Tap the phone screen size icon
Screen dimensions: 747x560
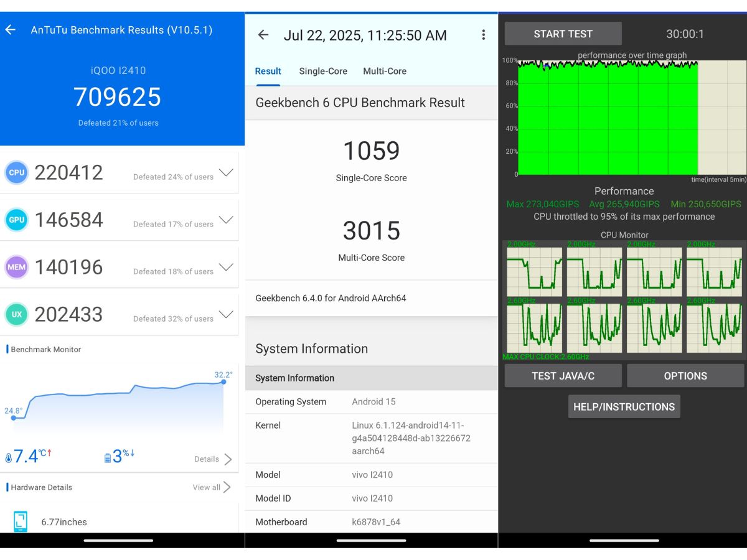point(20,521)
